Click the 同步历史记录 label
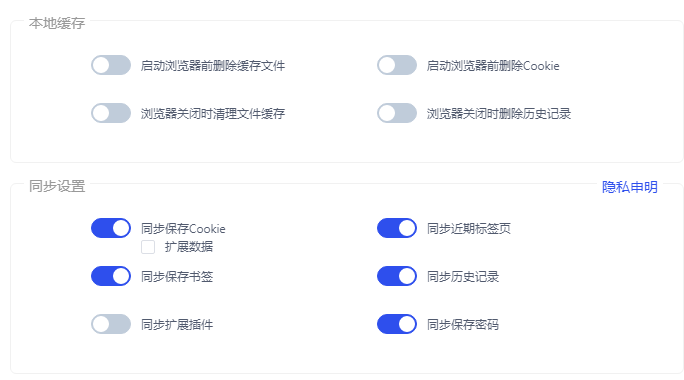Viewport: 684px width, 380px height. 463,277
